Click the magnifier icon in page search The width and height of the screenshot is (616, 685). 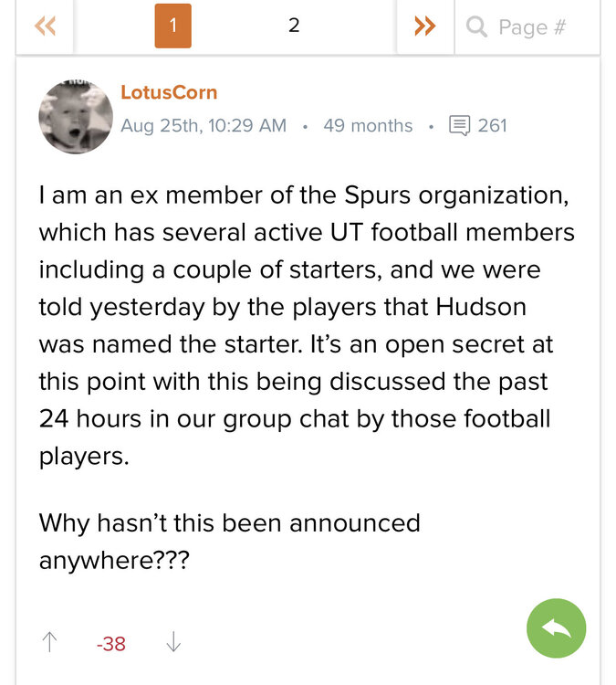pos(476,26)
